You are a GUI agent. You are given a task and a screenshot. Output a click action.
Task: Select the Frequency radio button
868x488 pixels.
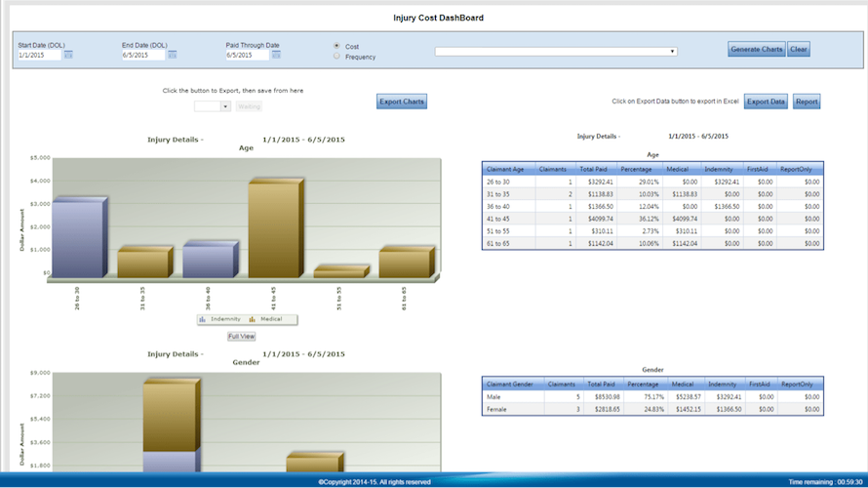pyautogui.click(x=336, y=56)
